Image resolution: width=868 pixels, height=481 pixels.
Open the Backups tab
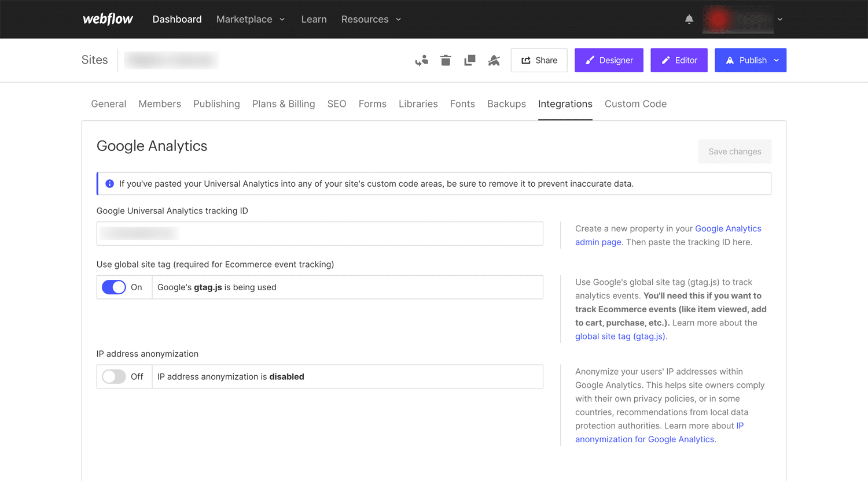point(506,104)
